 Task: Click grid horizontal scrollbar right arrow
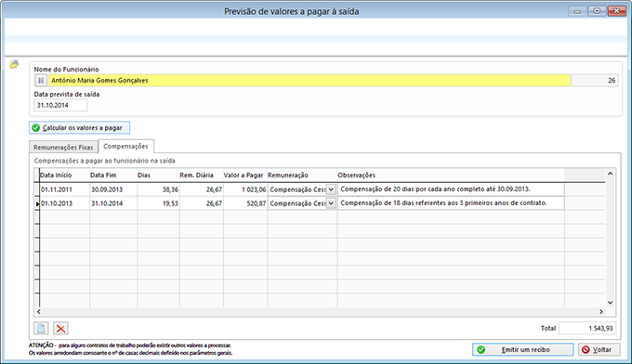[601, 312]
